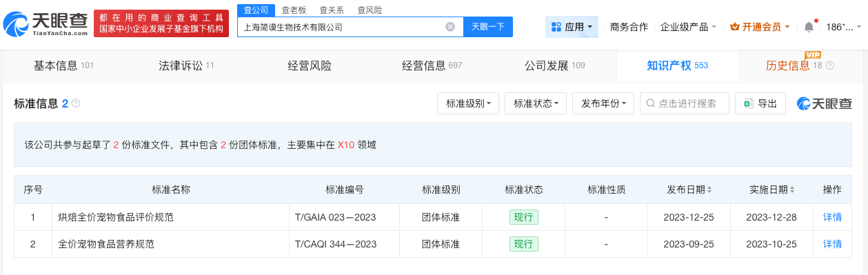Click the 应用 grid icon

pyautogui.click(x=557, y=27)
